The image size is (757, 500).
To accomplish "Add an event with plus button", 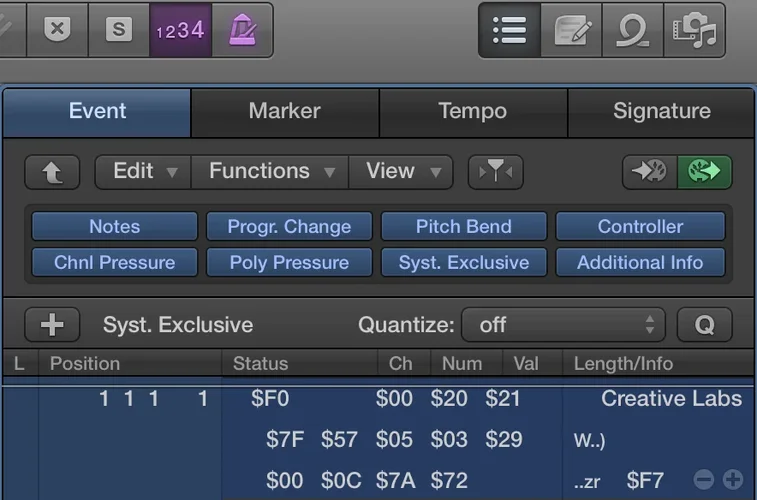I will (52, 325).
